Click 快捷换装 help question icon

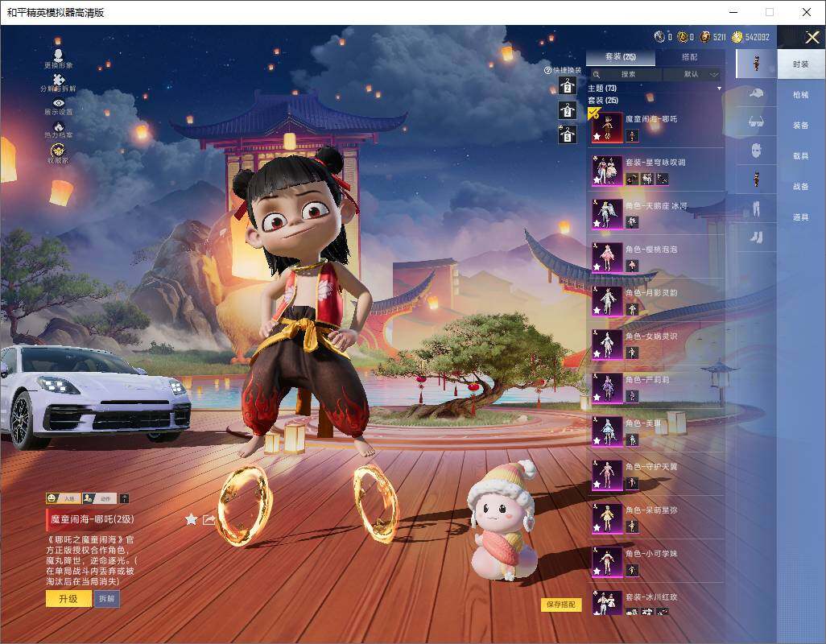pyautogui.click(x=547, y=70)
